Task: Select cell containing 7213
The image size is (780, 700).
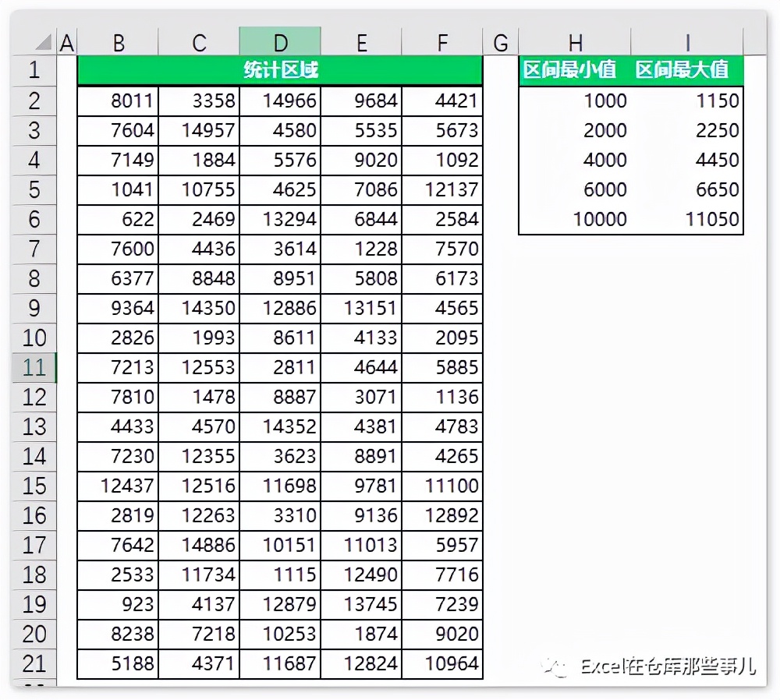Action: pos(118,368)
